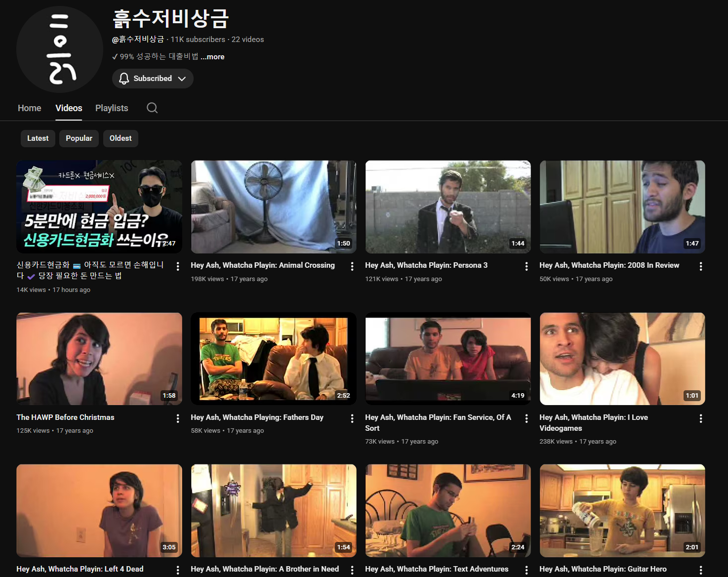The width and height of the screenshot is (728, 577).
Task: Open the Persona 3 video title link
Action: tap(426, 265)
